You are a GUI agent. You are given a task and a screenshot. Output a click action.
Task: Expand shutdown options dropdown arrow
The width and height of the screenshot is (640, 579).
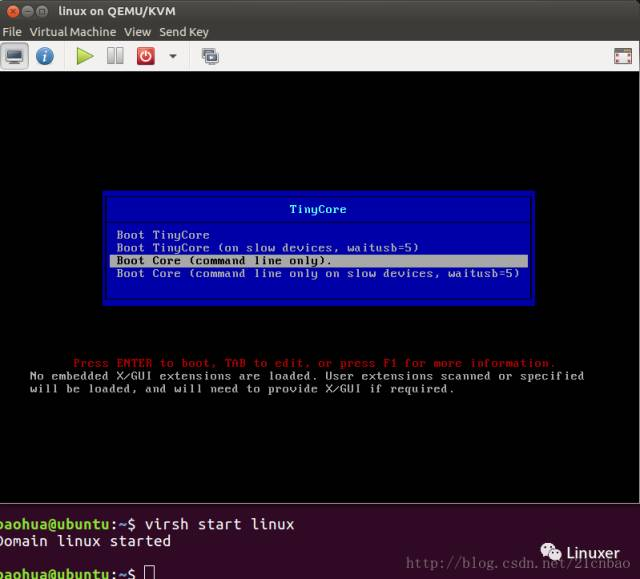click(173, 56)
